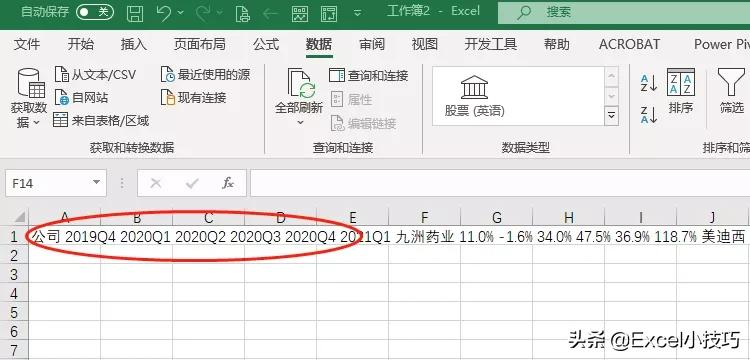750x360 pixels.
Task: Click the formula bar input field
Action: pos(500,183)
